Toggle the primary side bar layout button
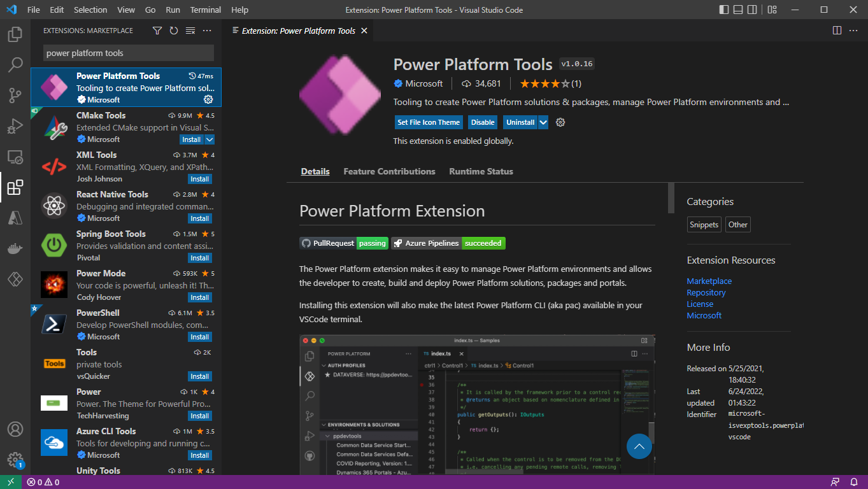The image size is (868, 489). (x=724, y=10)
